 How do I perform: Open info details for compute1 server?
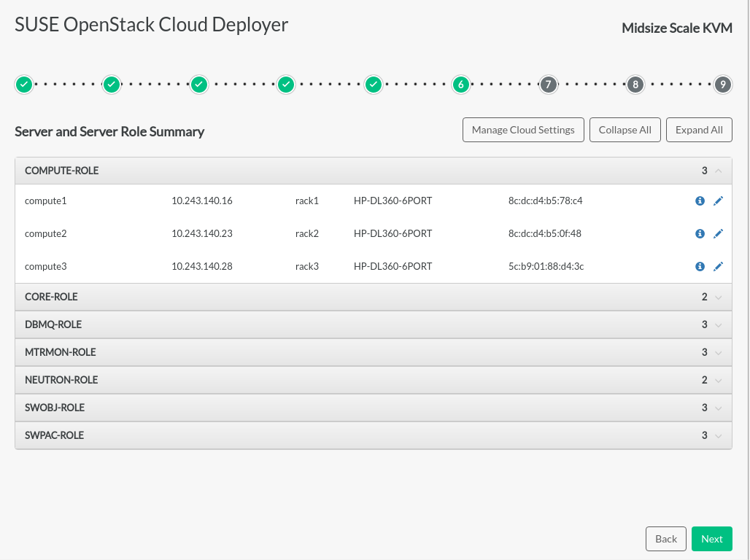700,201
